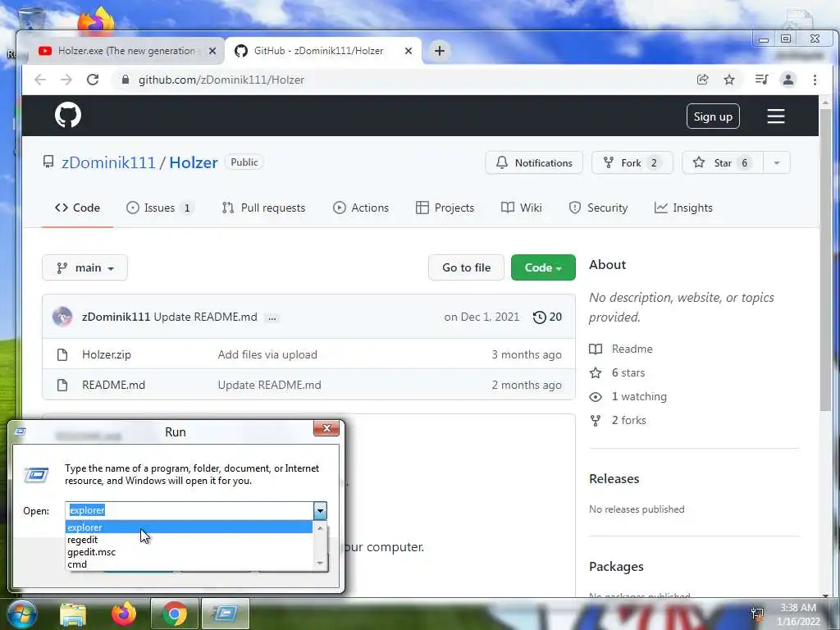840x630 pixels.
Task: Select gpedit.msc in Run history list
Action: (189, 552)
